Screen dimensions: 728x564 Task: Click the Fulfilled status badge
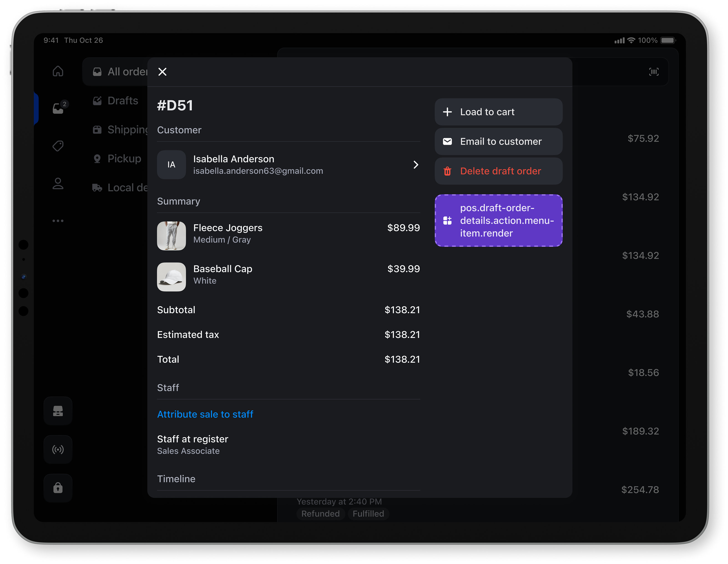pos(368,514)
